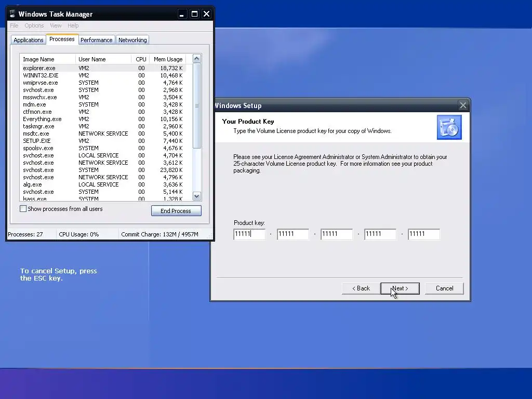Switch to the Networking tab
The width and height of the screenshot is (532, 399).
(132, 40)
